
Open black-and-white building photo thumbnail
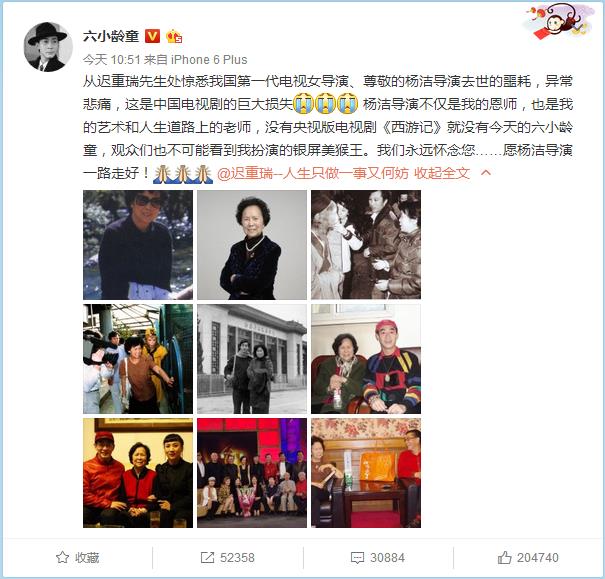click(252, 359)
